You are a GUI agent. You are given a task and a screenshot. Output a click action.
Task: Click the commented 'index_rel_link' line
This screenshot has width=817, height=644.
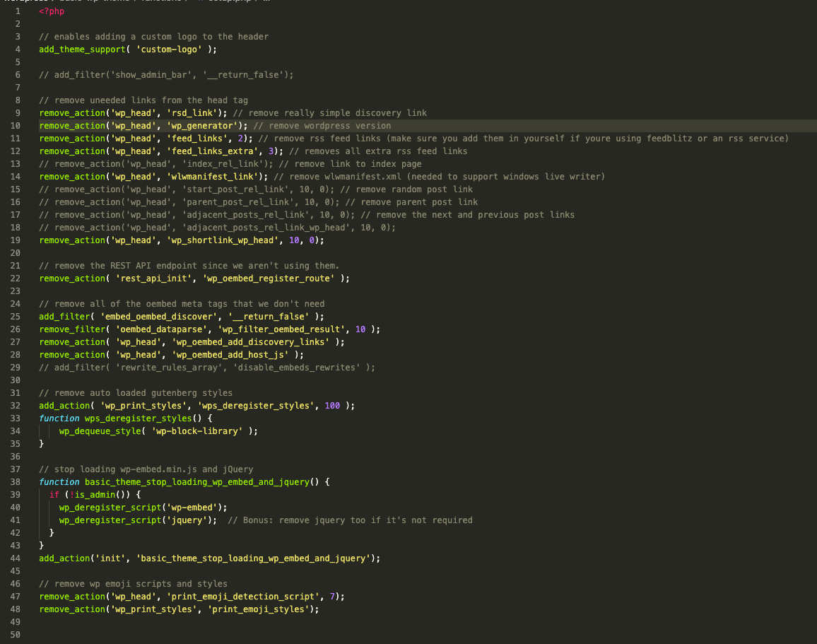click(230, 164)
